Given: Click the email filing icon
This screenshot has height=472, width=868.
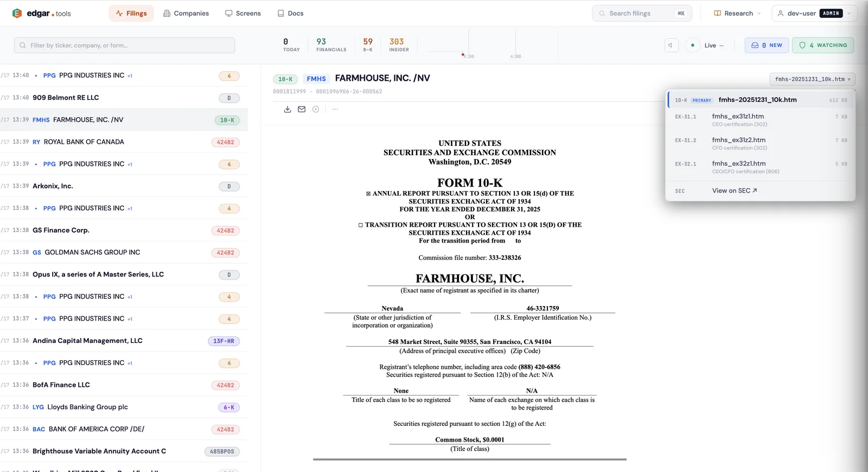Looking at the screenshot, I should point(302,109).
